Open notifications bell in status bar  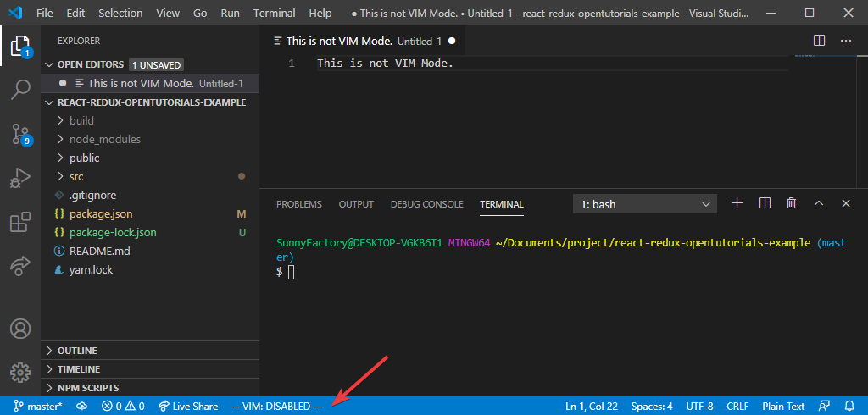tap(849, 407)
